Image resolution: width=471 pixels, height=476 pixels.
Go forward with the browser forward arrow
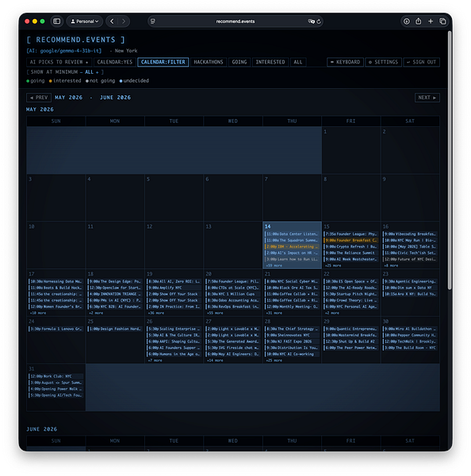[x=124, y=21]
